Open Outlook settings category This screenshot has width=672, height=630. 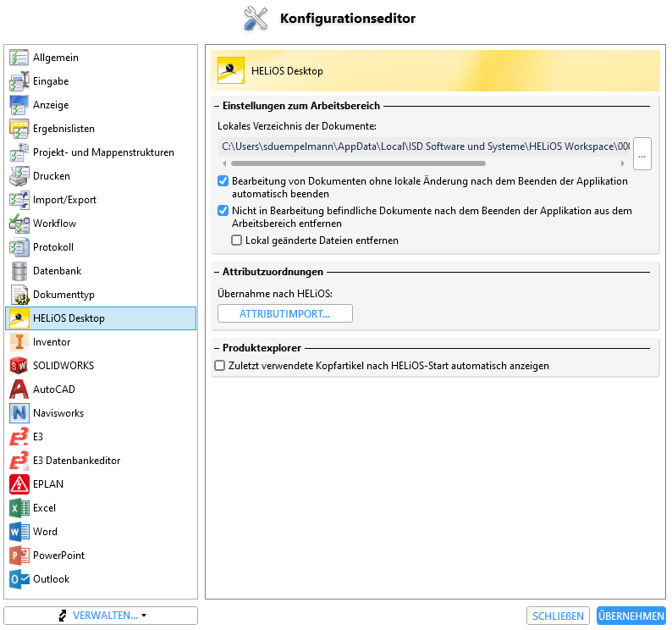tap(101, 579)
